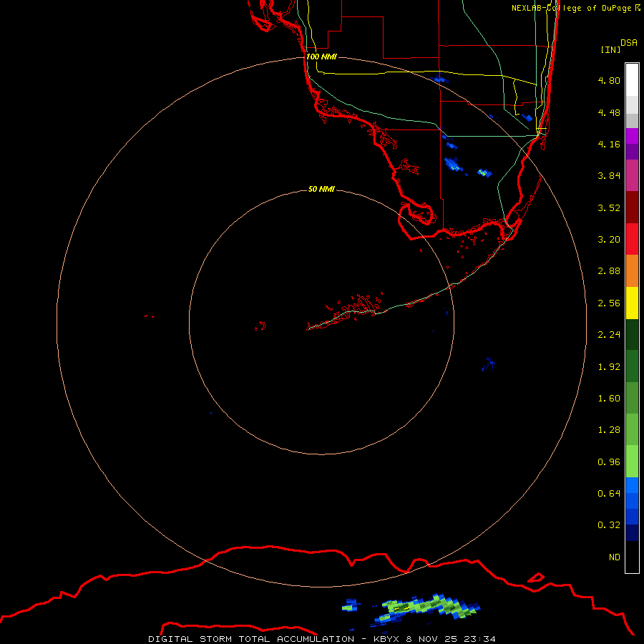Click the 50 NMI range ring label
Screen dimensions: 644x644
tap(321, 189)
